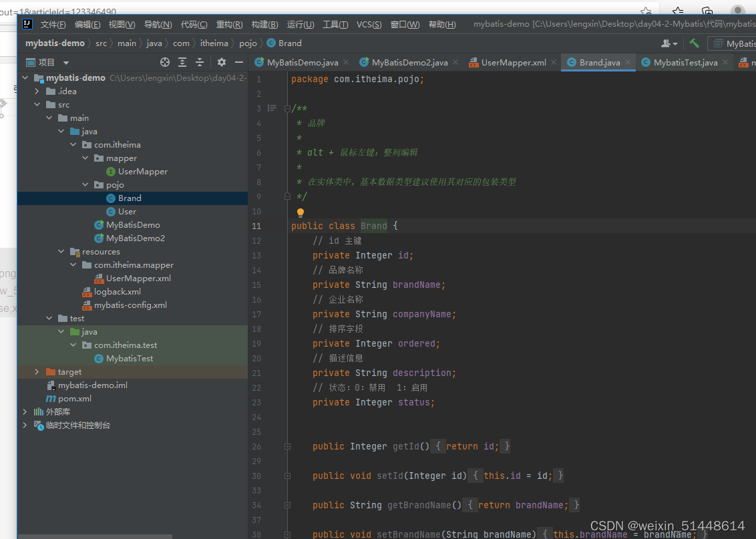Select logback.xml in project tree
This screenshot has width=756, height=539.
coord(112,292)
